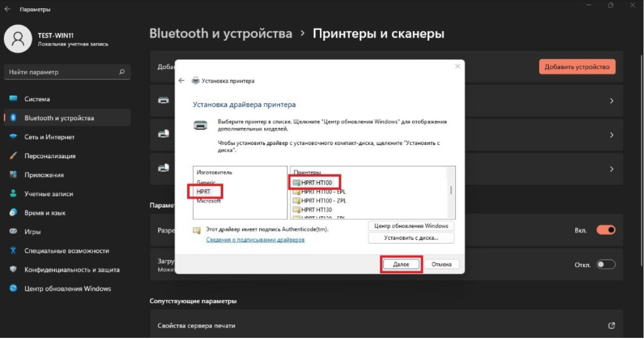Open Сеть и Интернет settings
The image size is (644, 339).
point(49,137)
